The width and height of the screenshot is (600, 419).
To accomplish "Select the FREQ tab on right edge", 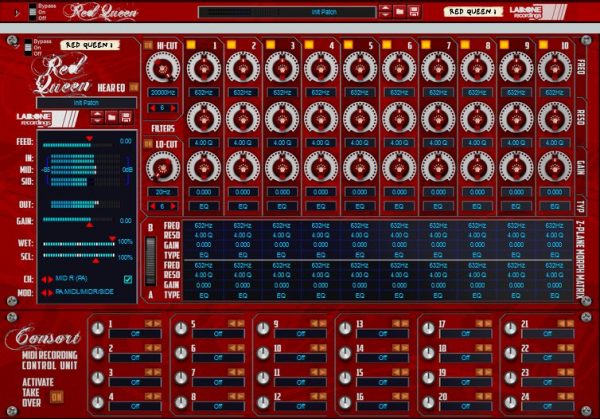I will point(582,68).
